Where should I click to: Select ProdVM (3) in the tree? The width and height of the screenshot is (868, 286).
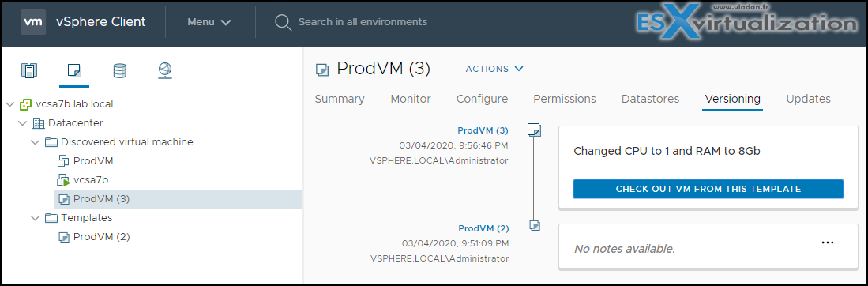101,198
